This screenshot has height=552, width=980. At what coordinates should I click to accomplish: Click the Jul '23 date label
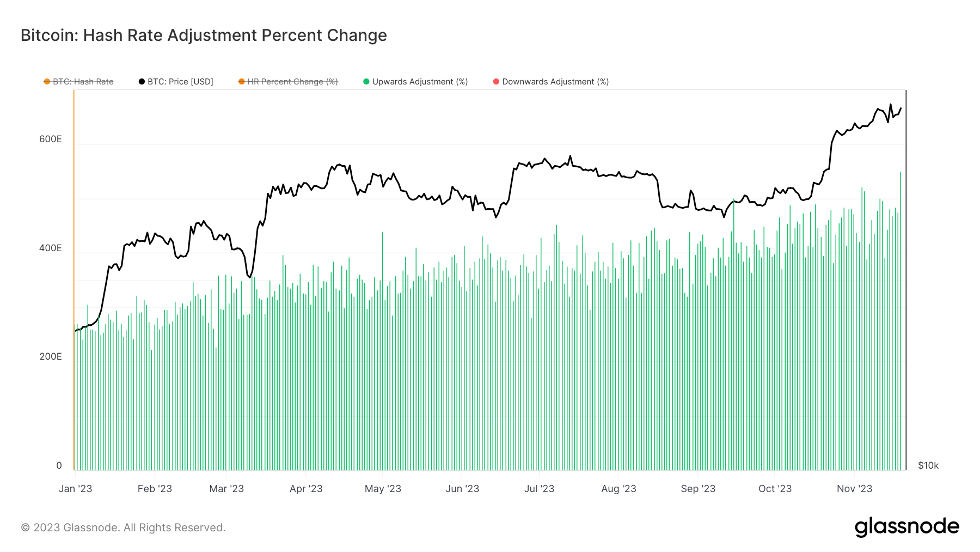pos(539,489)
